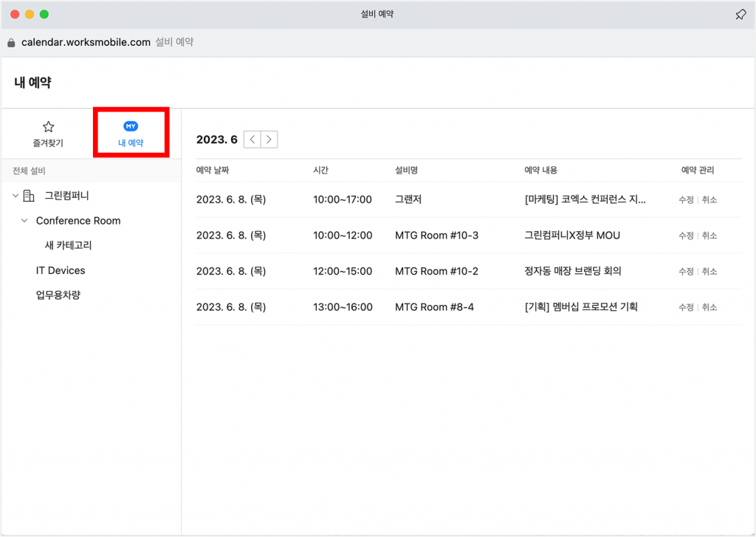Image resolution: width=756 pixels, height=537 pixels.
Task: Click the calendar.worksmobile.com address text
Action: click(x=86, y=42)
